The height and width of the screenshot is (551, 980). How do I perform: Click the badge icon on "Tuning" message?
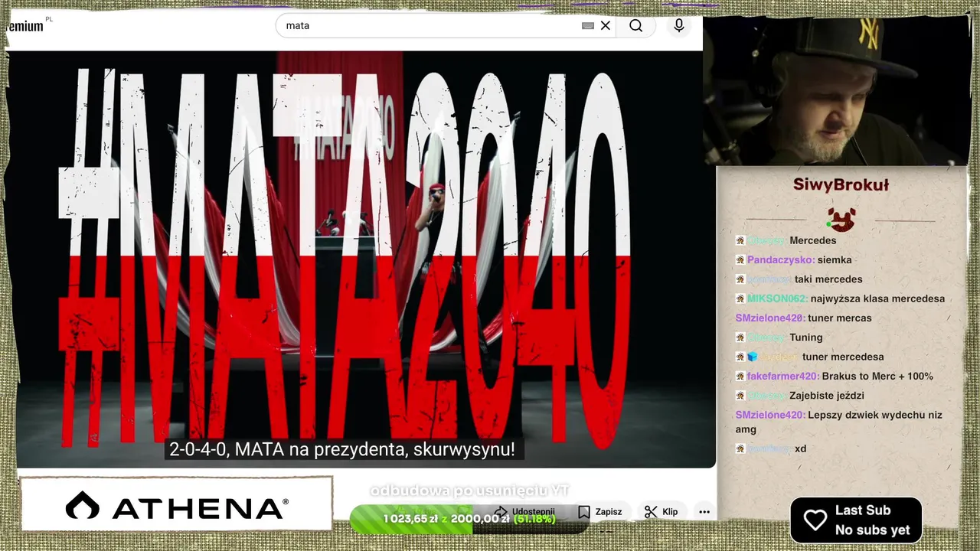click(740, 337)
